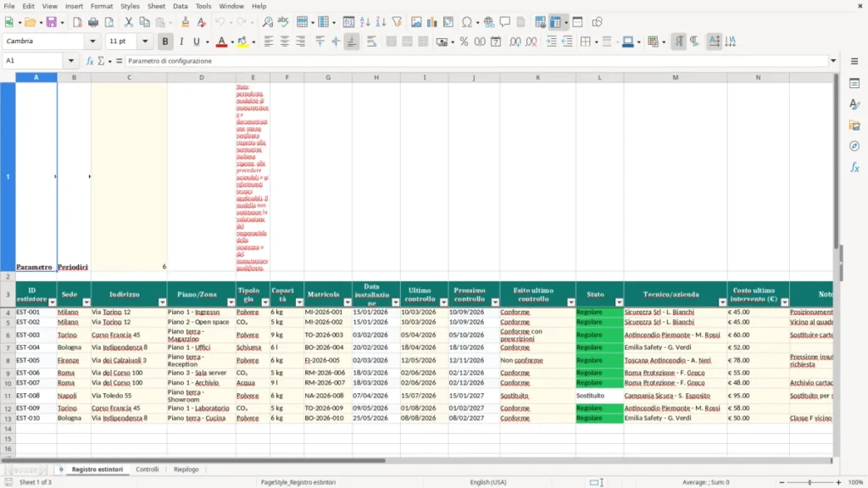Toggle Underline formatting
868x488 pixels.
pos(196,42)
